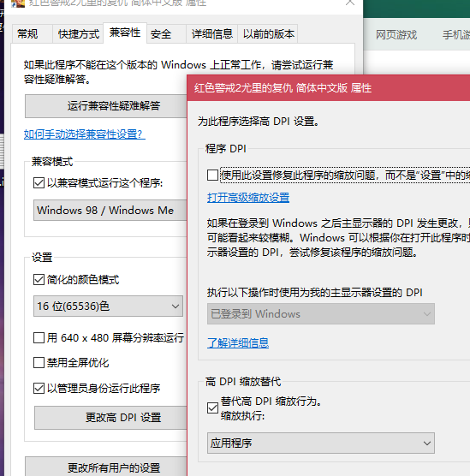Toggle the 替代高 DPI 缩放行为 checkbox

(x=212, y=408)
